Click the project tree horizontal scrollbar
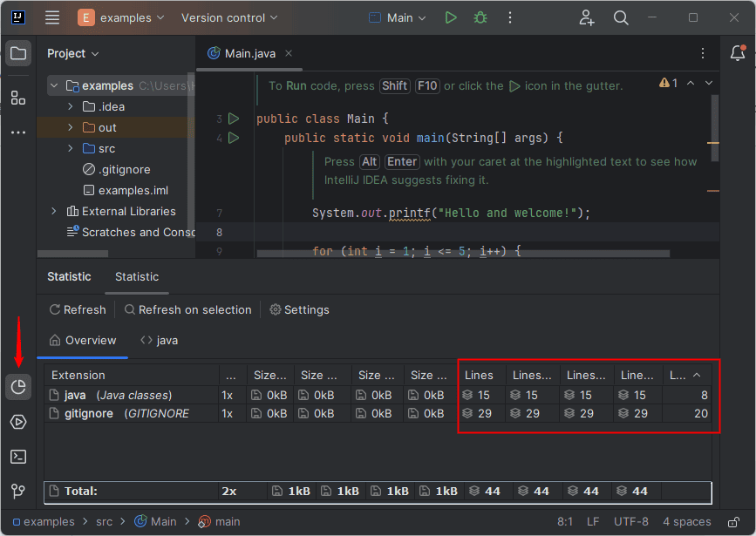756x536 pixels. (x=72, y=254)
